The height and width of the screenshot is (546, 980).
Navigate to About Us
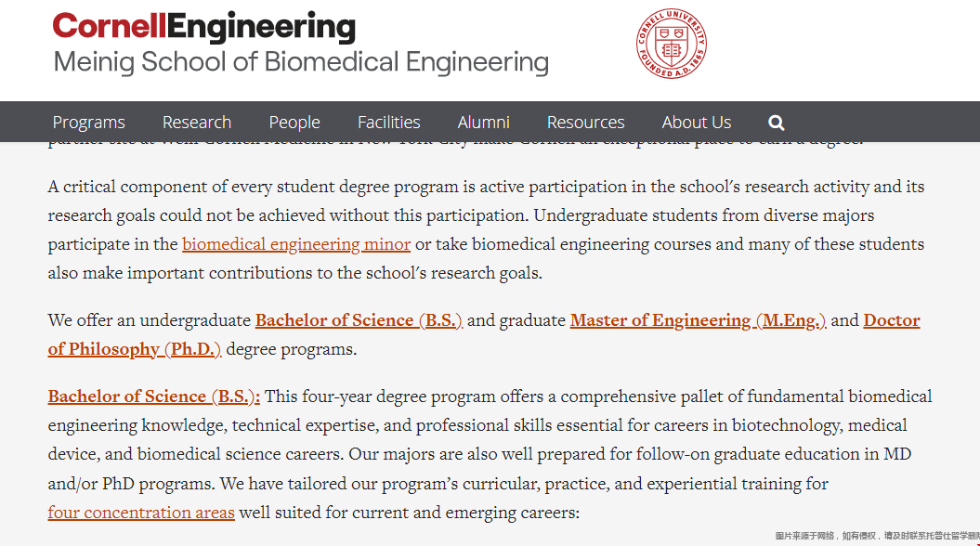click(697, 123)
